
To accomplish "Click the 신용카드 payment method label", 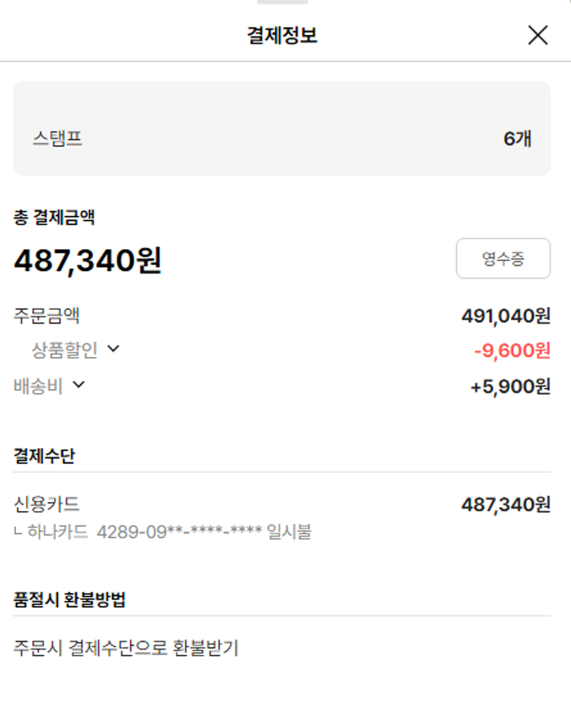I will coord(46,503).
